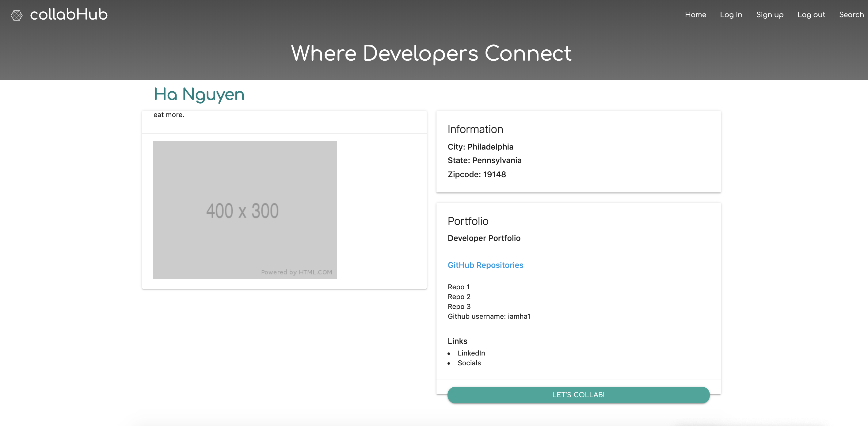Select the Repo 3 entry
This screenshot has height=426, width=868.
pos(459,306)
